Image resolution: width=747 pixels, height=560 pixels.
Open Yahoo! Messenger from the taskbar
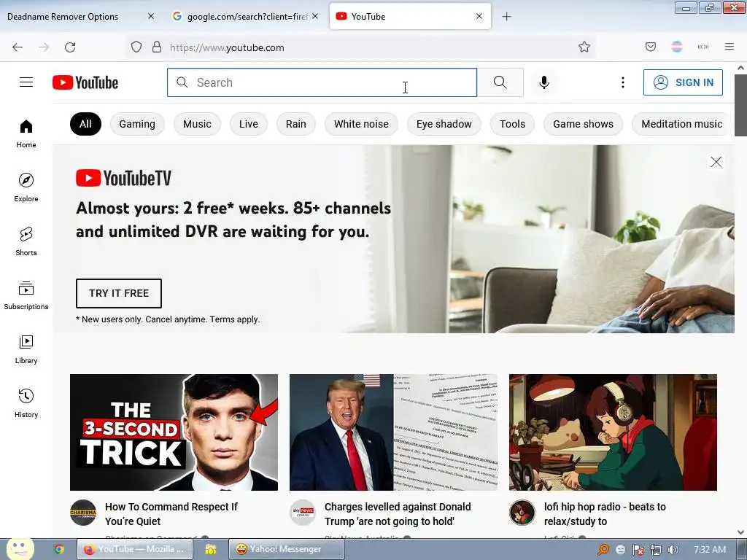tap(286, 549)
